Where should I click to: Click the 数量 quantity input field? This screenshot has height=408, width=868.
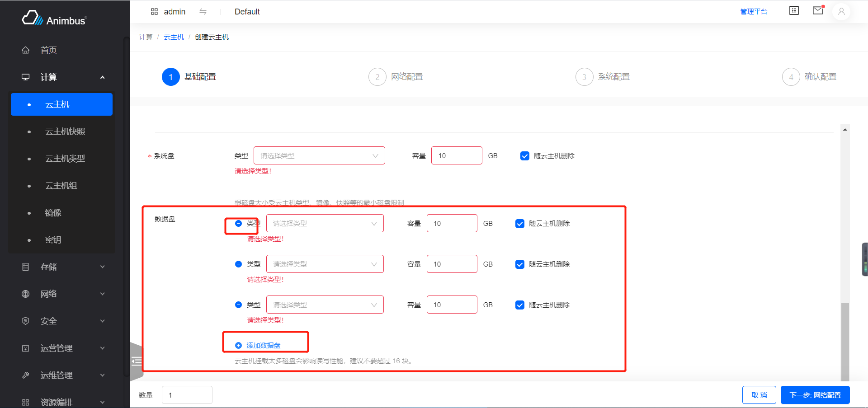(x=187, y=394)
